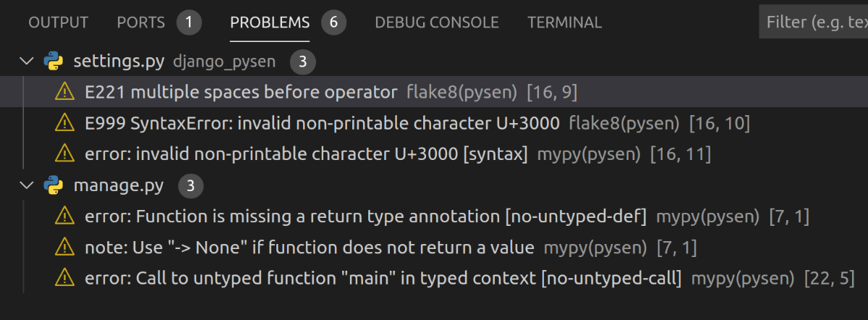Select the no-untyped-call error in manage.py
The width and height of the screenshot is (868, 320).
point(434,278)
